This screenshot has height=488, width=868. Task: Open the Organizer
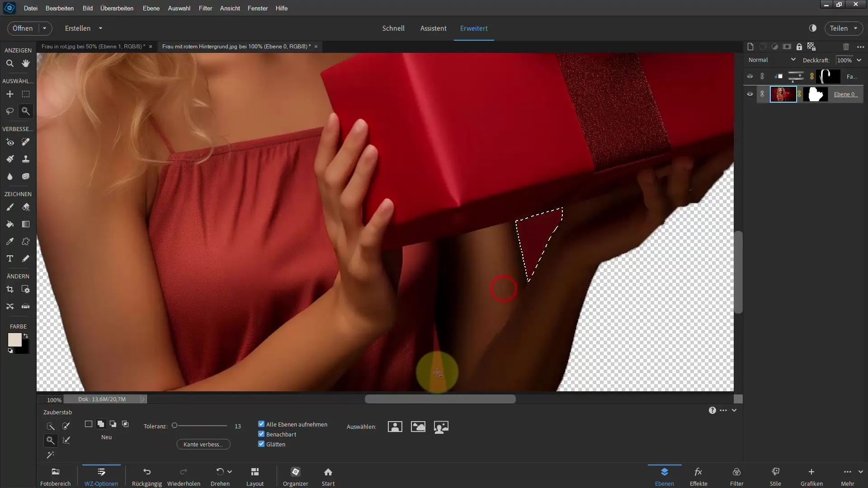pyautogui.click(x=295, y=476)
